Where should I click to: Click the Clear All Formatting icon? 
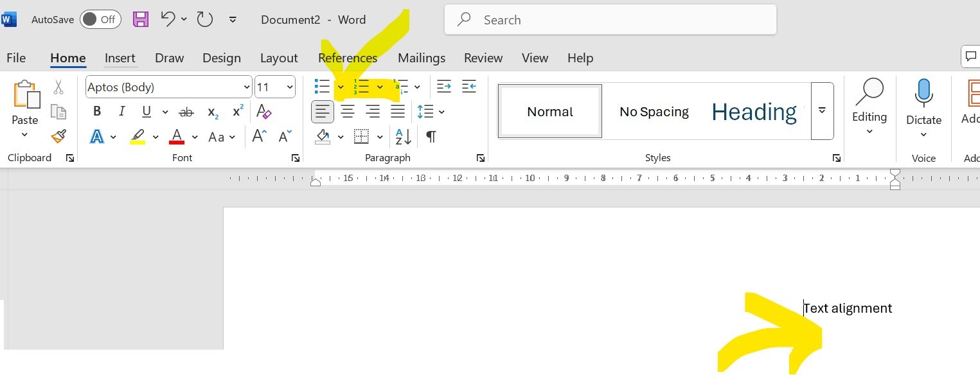(x=263, y=111)
